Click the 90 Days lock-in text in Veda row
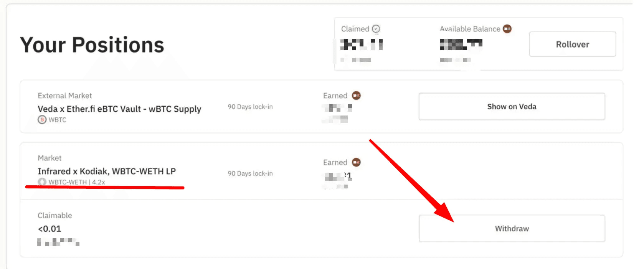The image size is (644, 269). point(250,107)
